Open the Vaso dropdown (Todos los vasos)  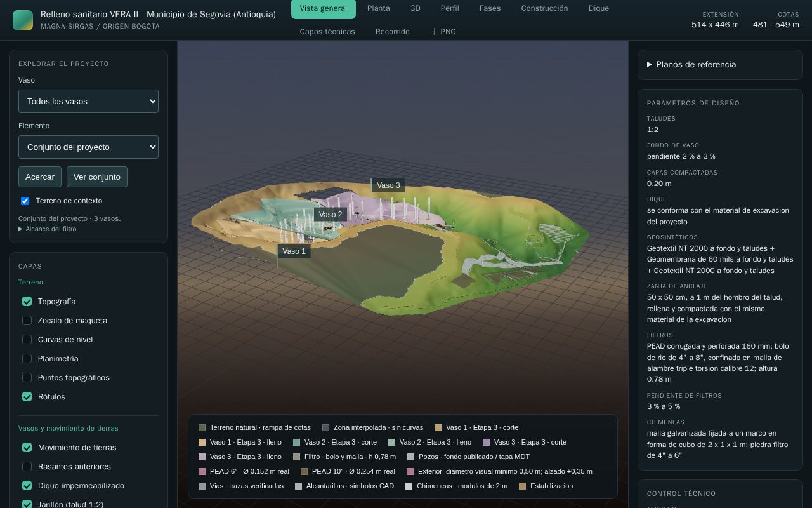click(88, 101)
